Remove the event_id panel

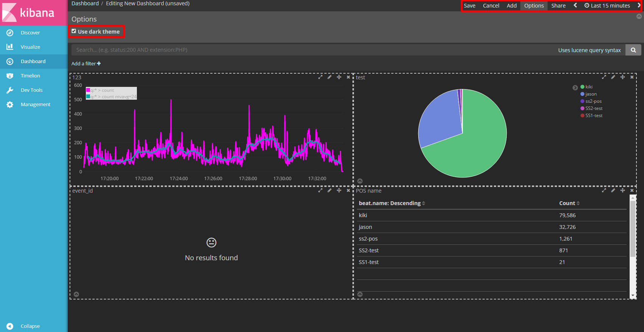[348, 190]
